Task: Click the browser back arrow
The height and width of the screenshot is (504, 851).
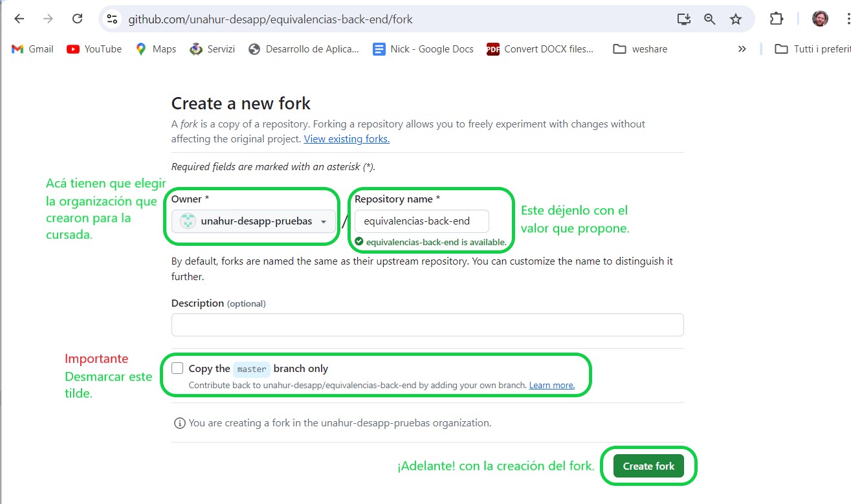Action: pyautogui.click(x=19, y=19)
